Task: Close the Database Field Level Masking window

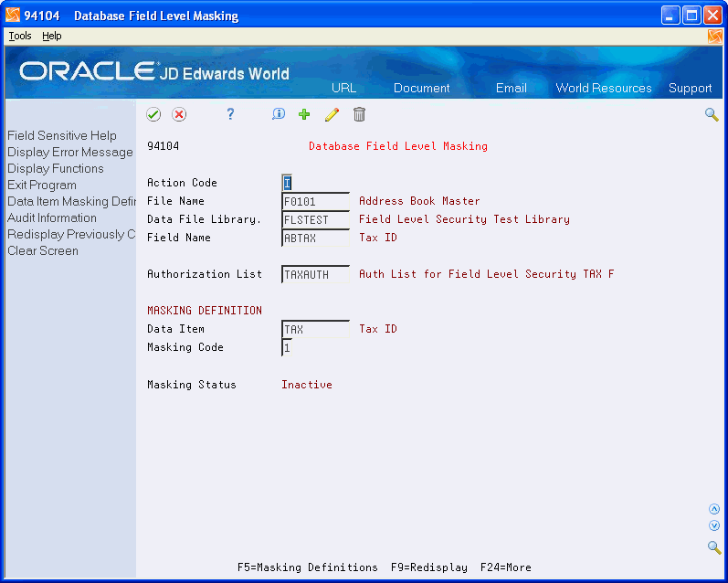Action: (x=712, y=16)
